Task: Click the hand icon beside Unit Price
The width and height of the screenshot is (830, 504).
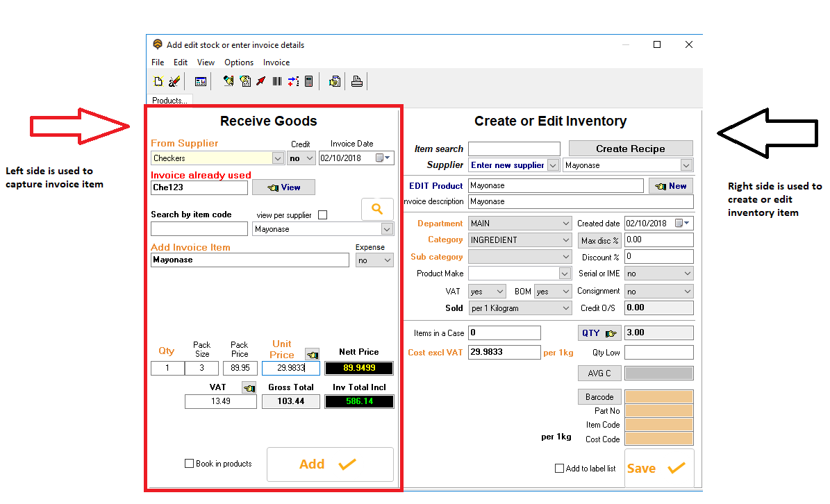Action: pyautogui.click(x=312, y=354)
